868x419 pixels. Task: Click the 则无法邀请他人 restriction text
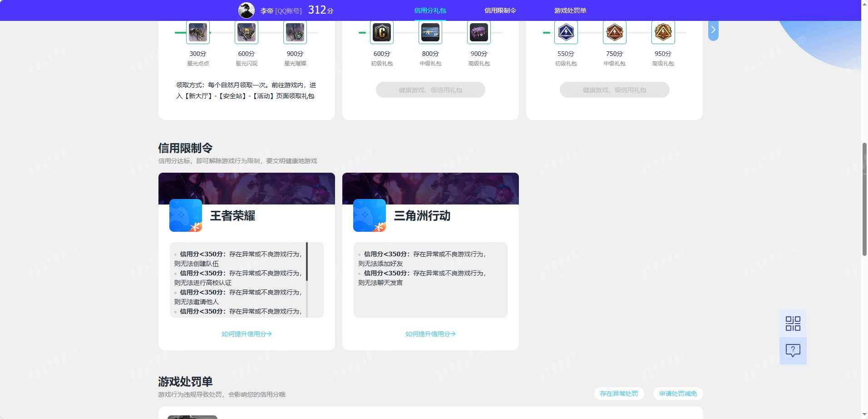click(x=197, y=302)
